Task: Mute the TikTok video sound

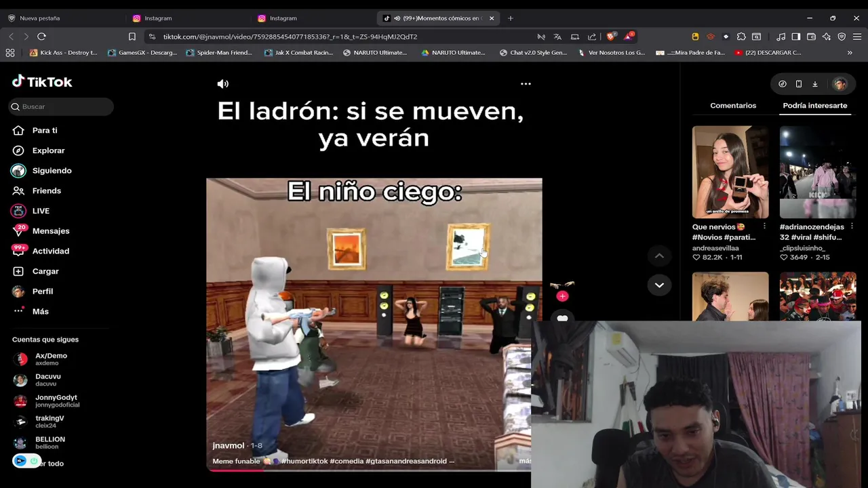Action: (222, 84)
